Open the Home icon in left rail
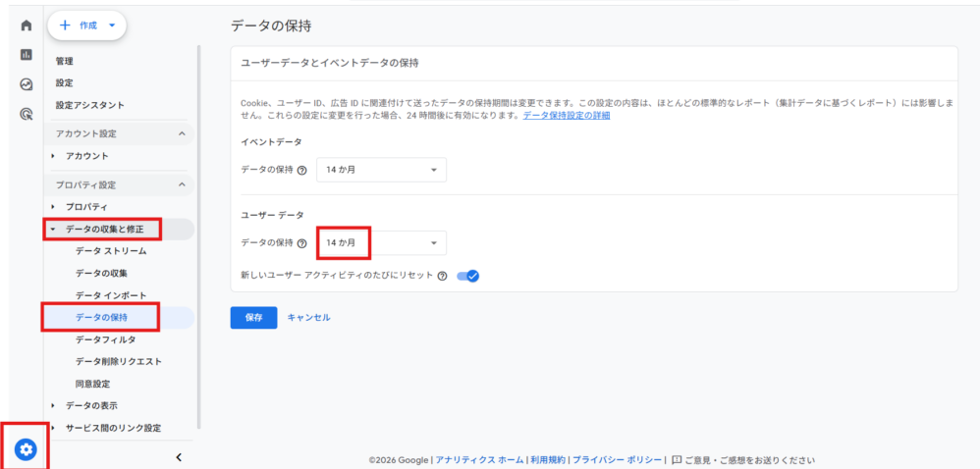Screen dimensions: 980x469 click(x=27, y=26)
